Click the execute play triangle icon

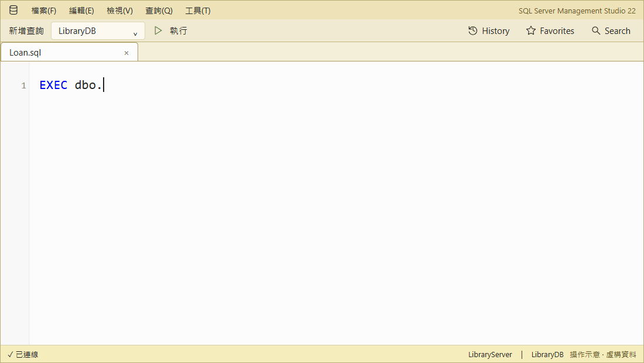(158, 30)
